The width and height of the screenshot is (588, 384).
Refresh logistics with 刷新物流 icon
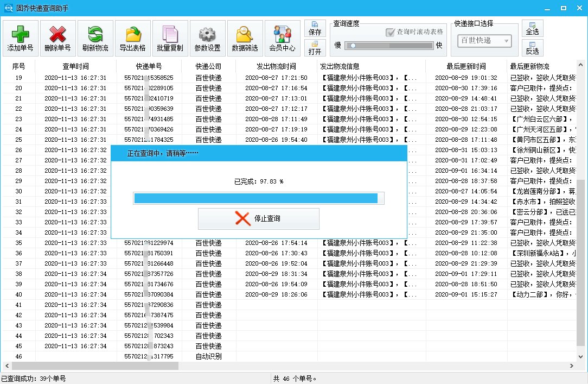[x=95, y=38]
